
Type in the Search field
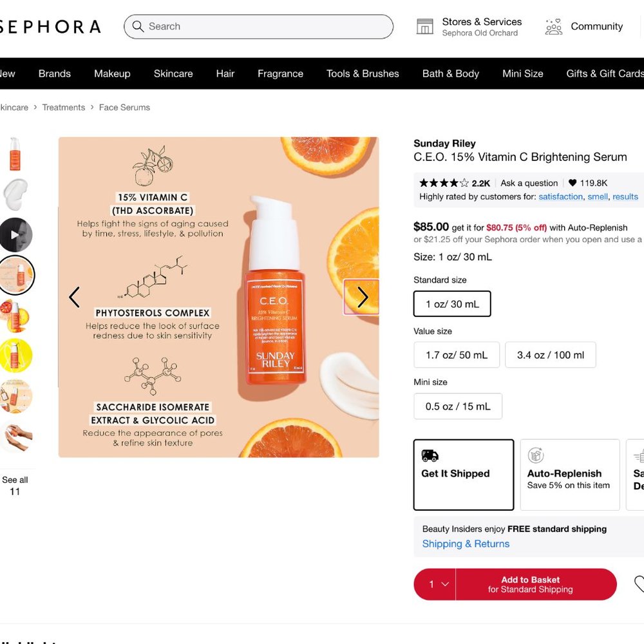point(264,26)
